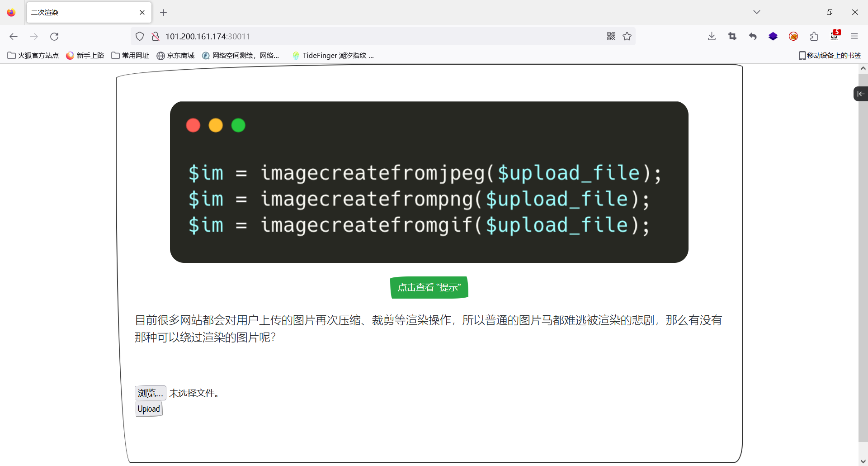Click the Upload button
868x466 pixels.
click(149, 409)
